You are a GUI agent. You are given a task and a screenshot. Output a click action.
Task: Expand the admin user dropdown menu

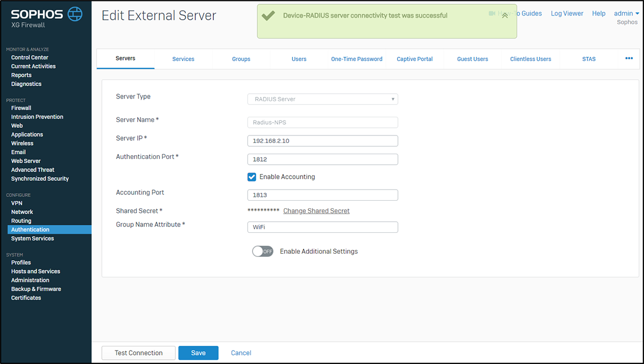(x=626, y=13)
